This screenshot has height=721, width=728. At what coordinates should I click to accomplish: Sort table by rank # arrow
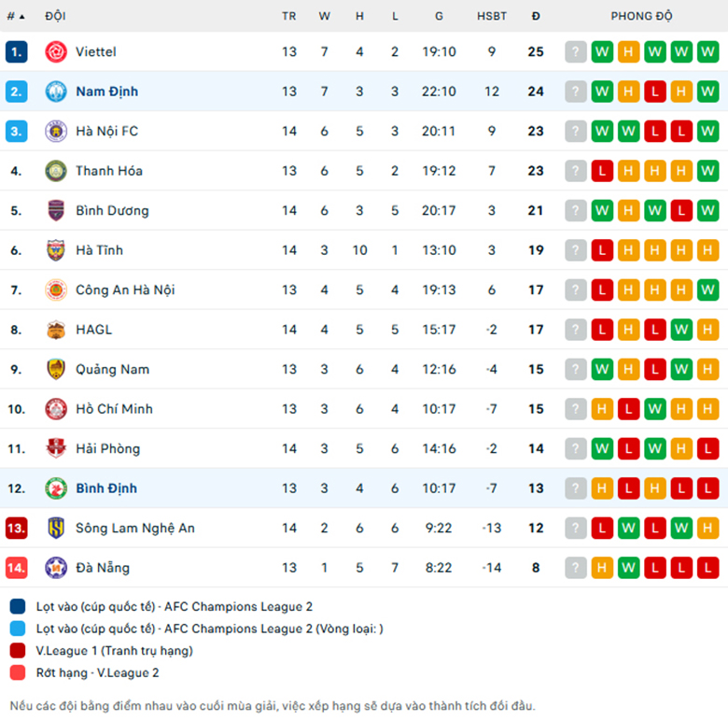tap(15, 16)
